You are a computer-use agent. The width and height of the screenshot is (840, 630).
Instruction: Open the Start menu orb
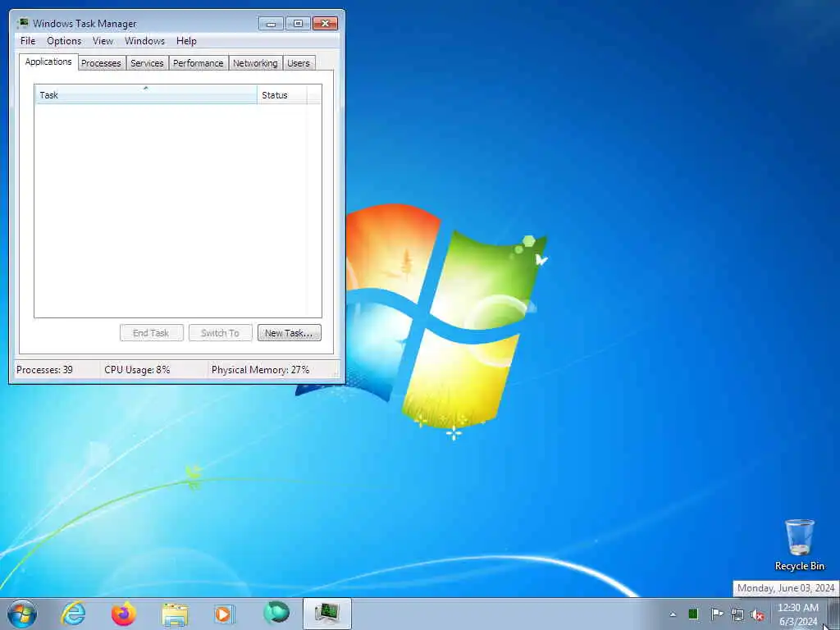tap(22, 614)
